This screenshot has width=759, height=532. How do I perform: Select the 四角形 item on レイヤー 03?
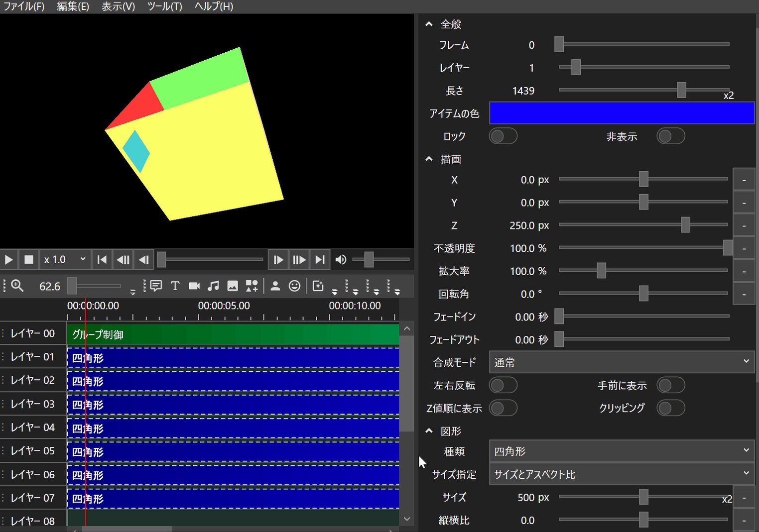point(233,405)
